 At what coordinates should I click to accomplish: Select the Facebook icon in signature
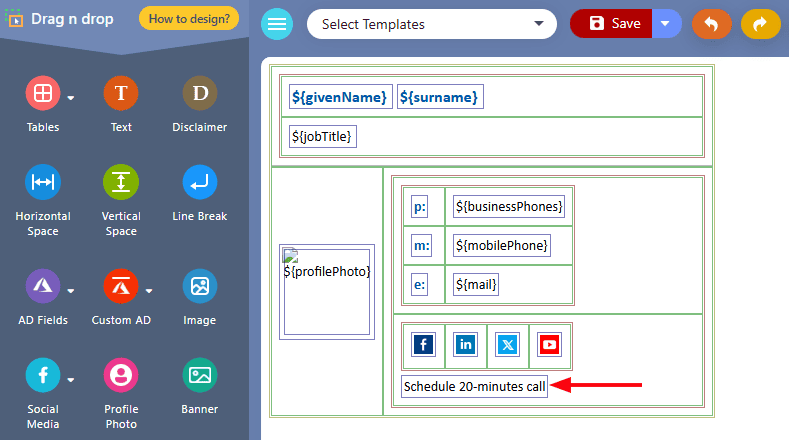tap(423, 345)
